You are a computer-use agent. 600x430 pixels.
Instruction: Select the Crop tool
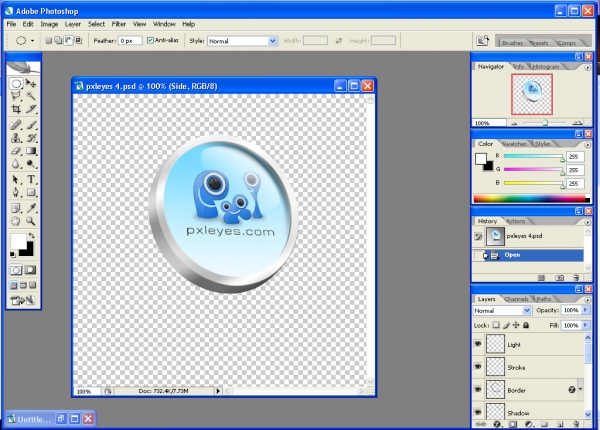point(16,109)
